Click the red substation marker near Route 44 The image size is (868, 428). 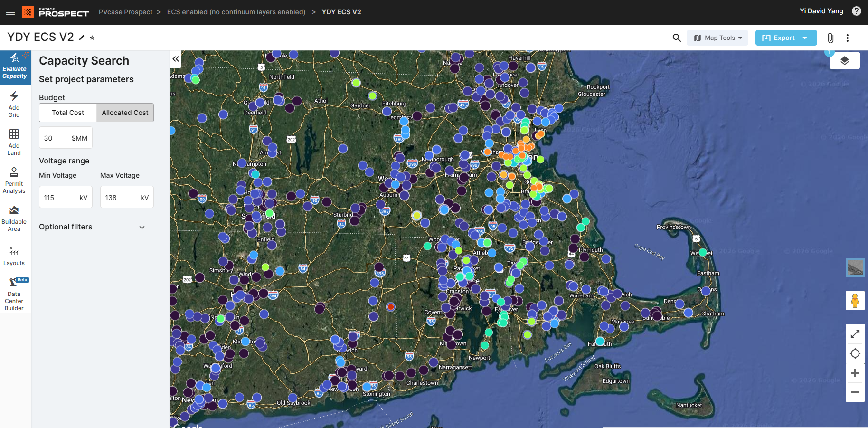[x=390, y=307]
